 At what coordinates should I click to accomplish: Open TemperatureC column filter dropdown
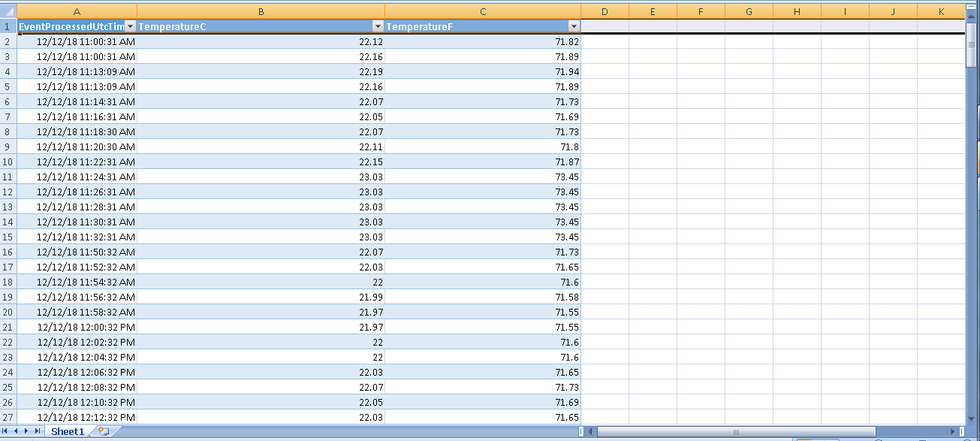coord(378,26)
